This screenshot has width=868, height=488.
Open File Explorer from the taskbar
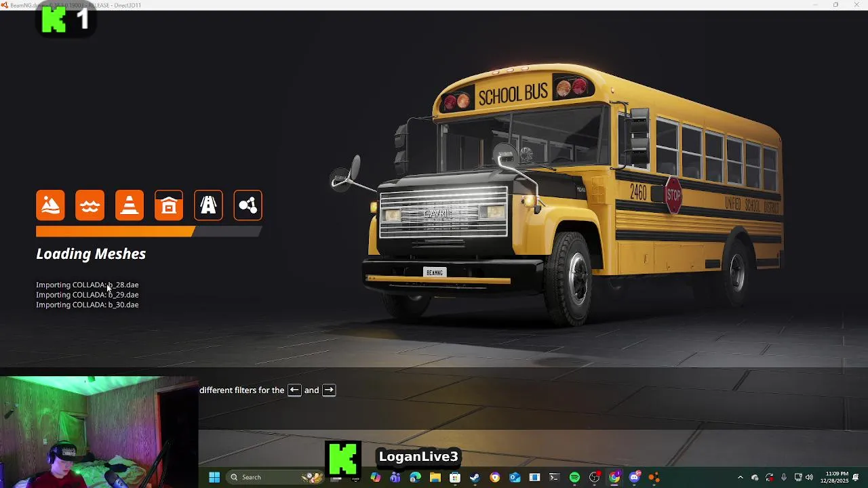pos(435,477)
